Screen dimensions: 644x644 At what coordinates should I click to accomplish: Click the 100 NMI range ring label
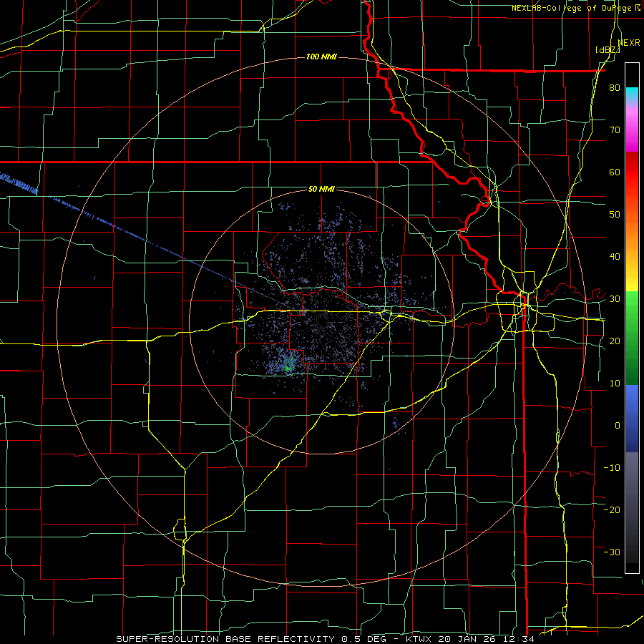point(321,57)
